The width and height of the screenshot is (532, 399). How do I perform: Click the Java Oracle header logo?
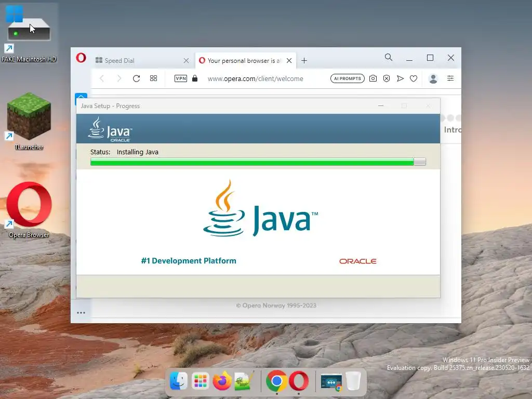click(x=110, y=129)
